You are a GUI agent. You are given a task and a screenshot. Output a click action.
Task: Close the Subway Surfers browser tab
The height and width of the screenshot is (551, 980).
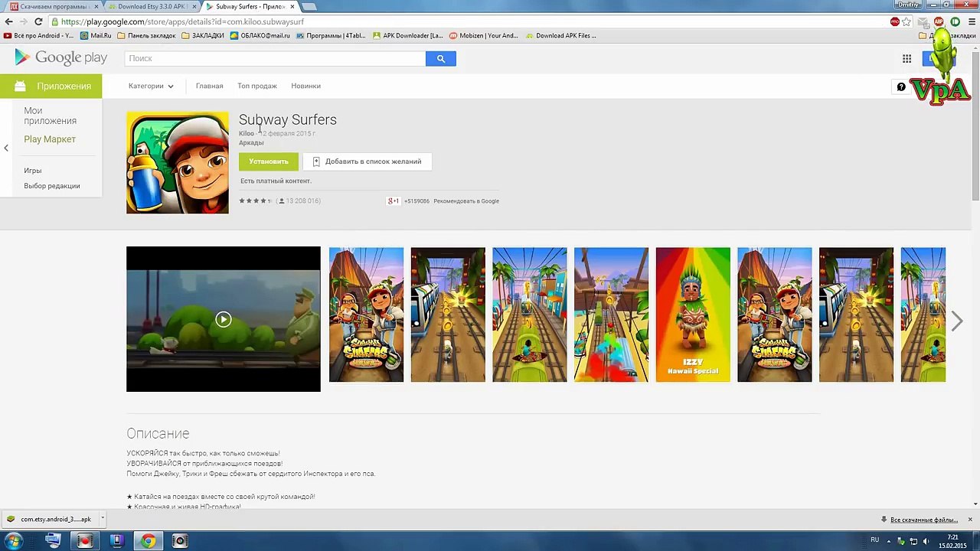tap(292, 7)
